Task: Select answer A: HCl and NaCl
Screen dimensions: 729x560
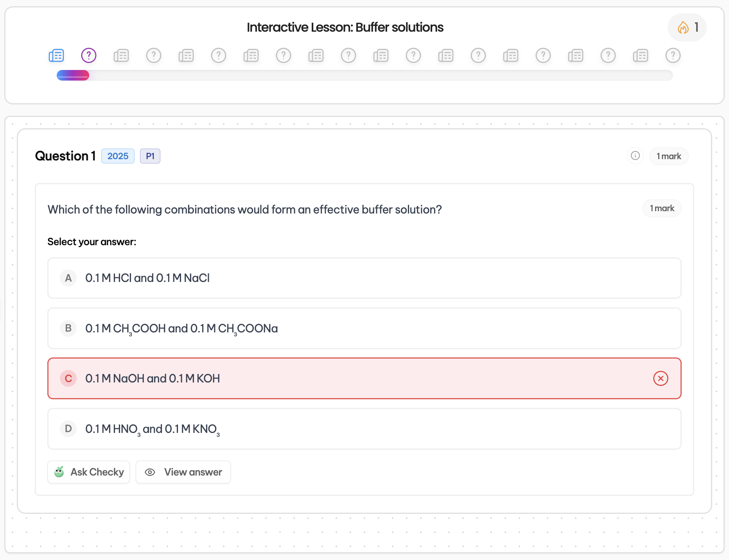Action: tap(364, 278)
